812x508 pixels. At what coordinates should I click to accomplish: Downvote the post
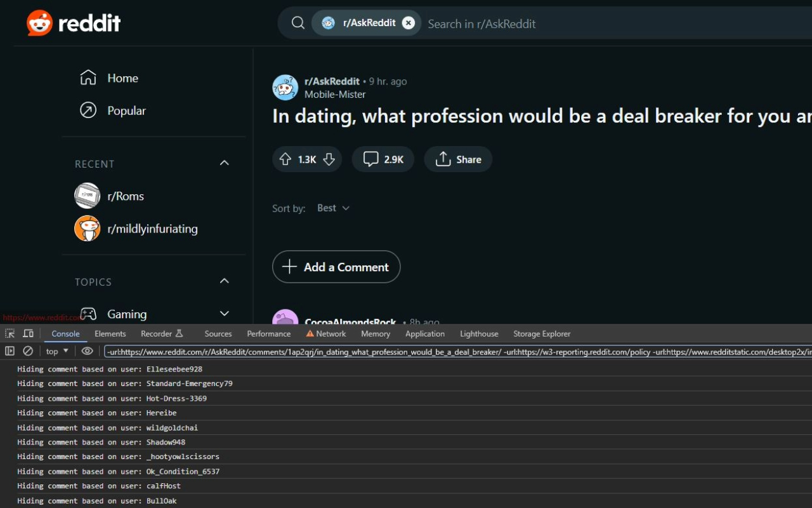coord(329,159)
